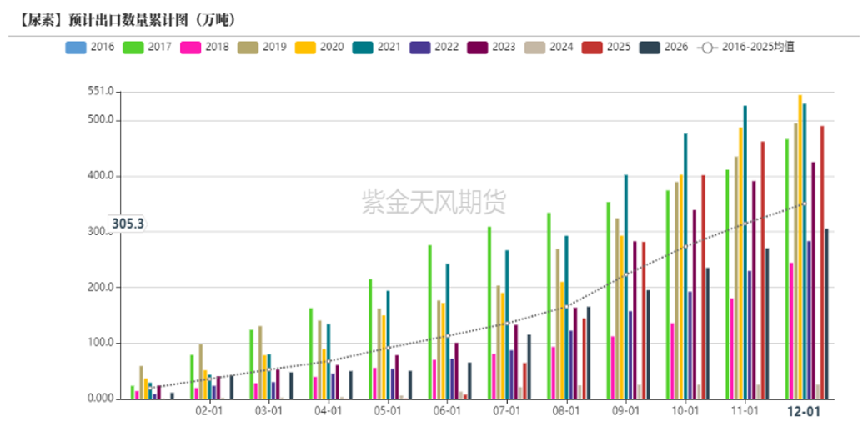
Task: Click the 12-01 x-axis label
Action: (x=805, y=412)
